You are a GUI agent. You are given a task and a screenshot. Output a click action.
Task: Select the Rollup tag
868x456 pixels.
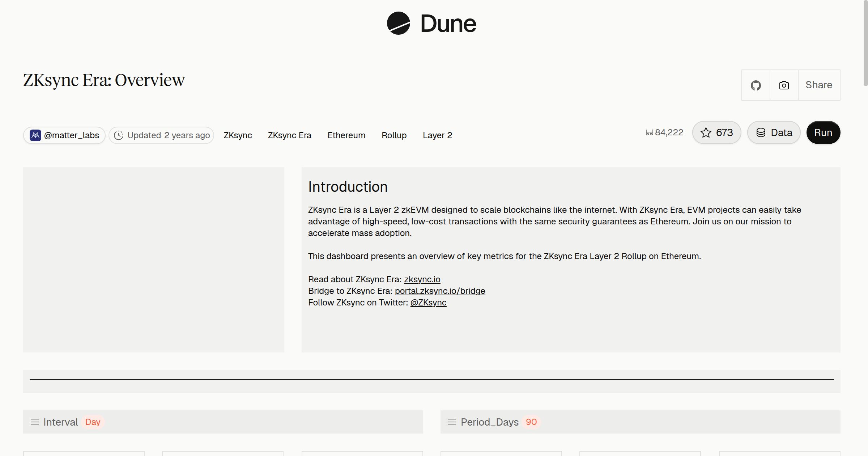point(394,135)
